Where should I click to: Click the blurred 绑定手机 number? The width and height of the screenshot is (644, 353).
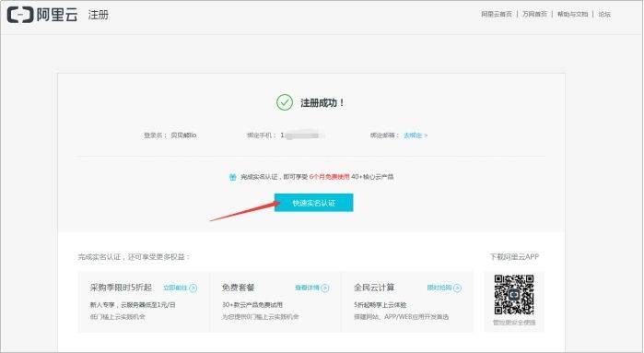[x=303, y=135]
